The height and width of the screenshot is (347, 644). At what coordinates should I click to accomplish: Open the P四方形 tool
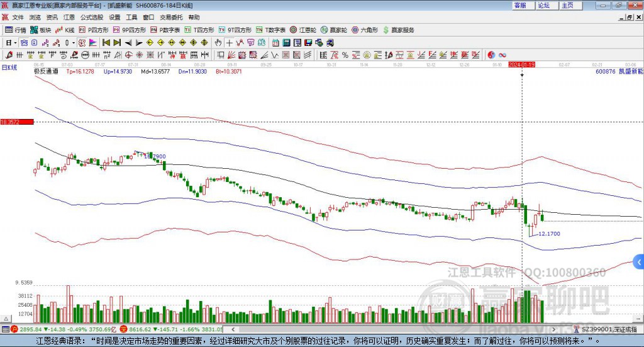click(94, 30)
